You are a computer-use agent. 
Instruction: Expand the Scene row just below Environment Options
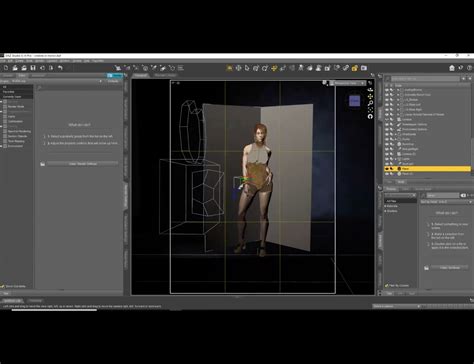[396, 134]
